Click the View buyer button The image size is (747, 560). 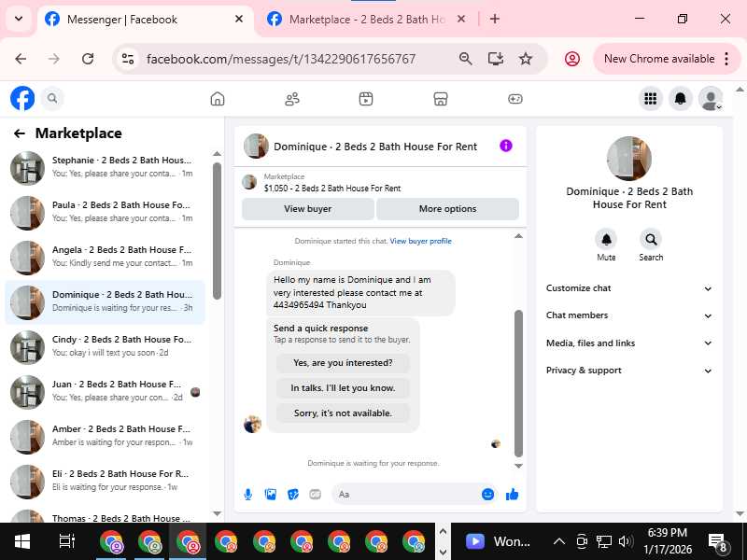click(x=308, y=208)
